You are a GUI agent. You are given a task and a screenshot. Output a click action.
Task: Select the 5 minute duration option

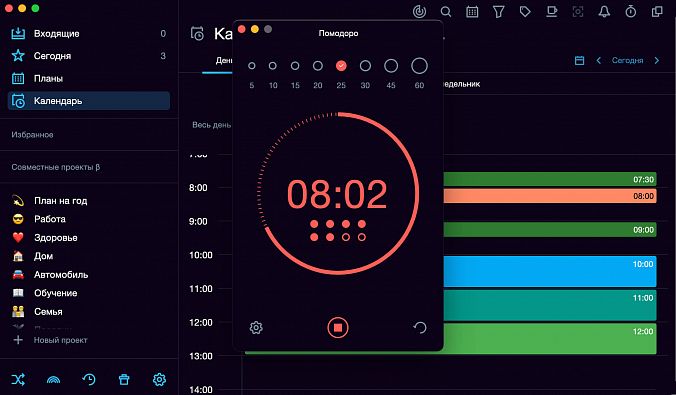click(252, 66)
